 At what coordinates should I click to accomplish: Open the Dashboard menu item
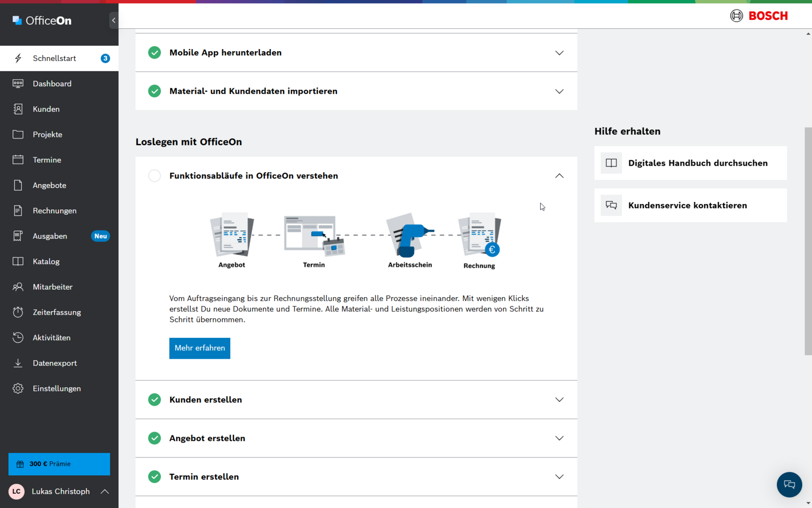click(x=52, y=84)
